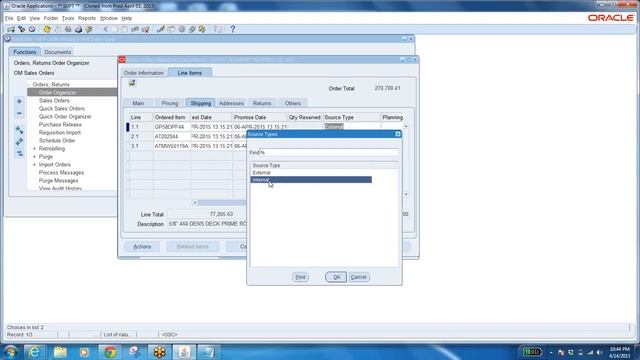The image size is (640, 360).
Task: Select Quick Sales Orders in navigator tree
Action: [62, 109]
